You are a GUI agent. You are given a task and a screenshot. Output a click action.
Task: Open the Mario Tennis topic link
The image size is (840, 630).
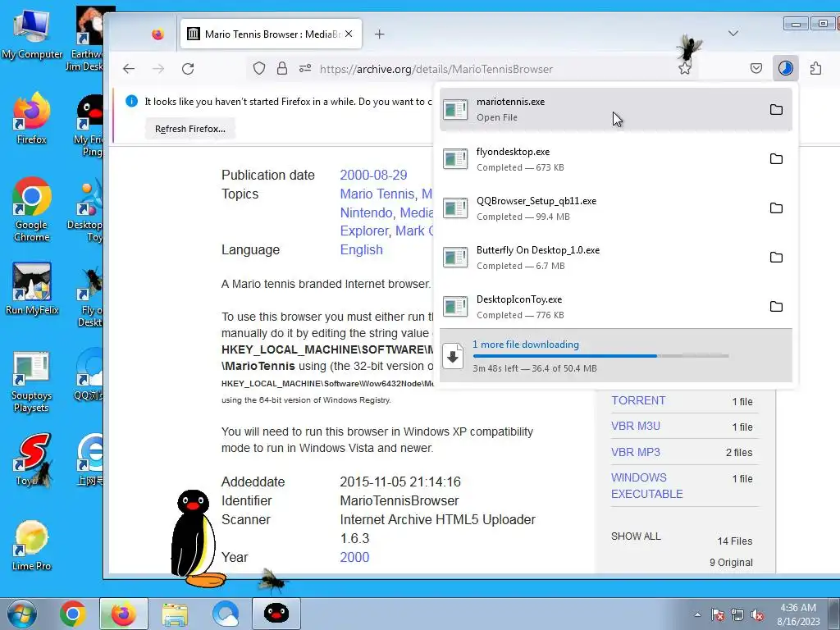[x=379, y=194]
